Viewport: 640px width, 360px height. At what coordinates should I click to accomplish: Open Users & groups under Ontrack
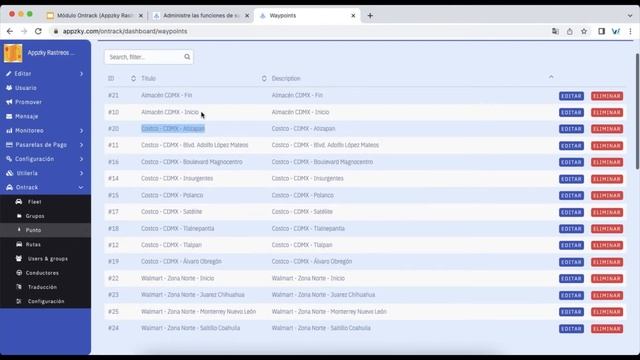point(47,259)
